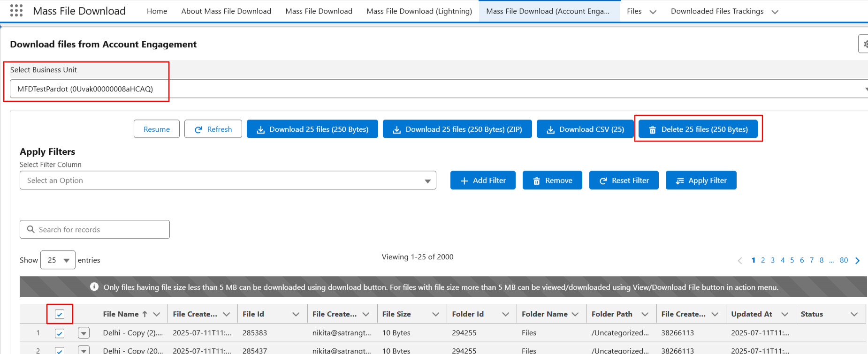Uncheck the row 2 checkbox
This screenshot has height=354, width=868.
(x=60, y=350)
